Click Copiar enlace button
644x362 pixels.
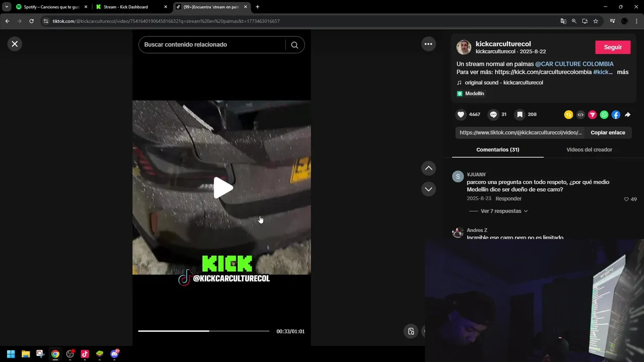pyautogui.click(x=608, y=133)
